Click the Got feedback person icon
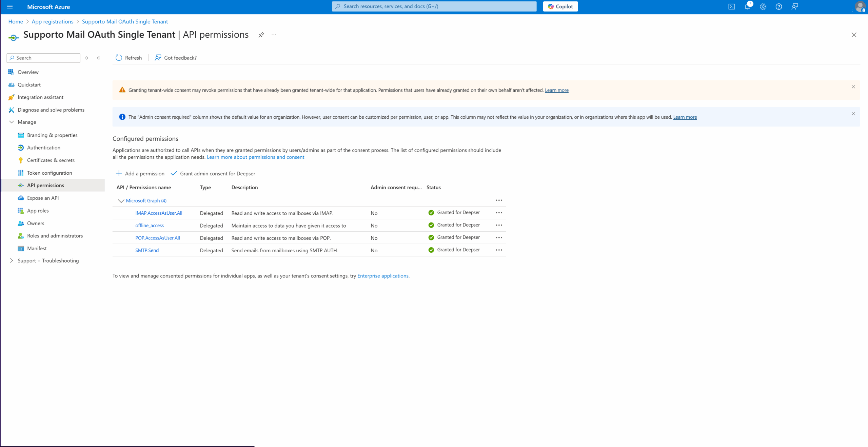This screenshot has height=447, width=868. (158, 58)
